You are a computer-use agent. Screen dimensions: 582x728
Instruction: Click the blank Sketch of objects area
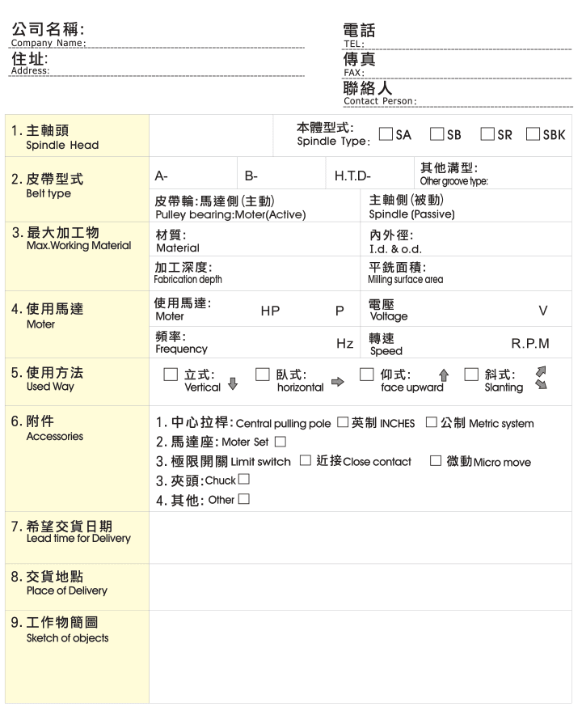pyautogui.click(x=361, y=657)
